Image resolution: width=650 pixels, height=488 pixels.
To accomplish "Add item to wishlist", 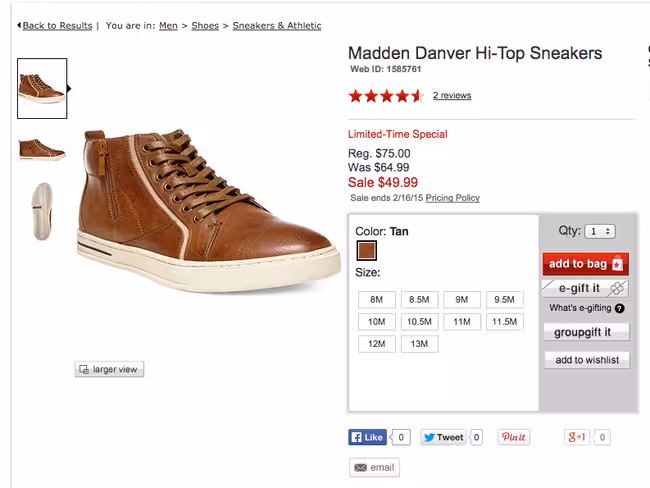I will tap(587, 360).
